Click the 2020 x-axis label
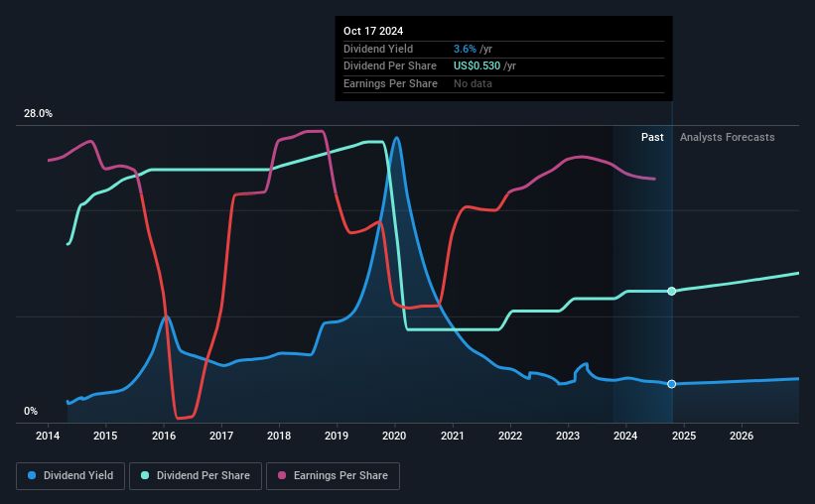This screenshot has width=815, height=504. pyautogui.click(x=394, y=436)
